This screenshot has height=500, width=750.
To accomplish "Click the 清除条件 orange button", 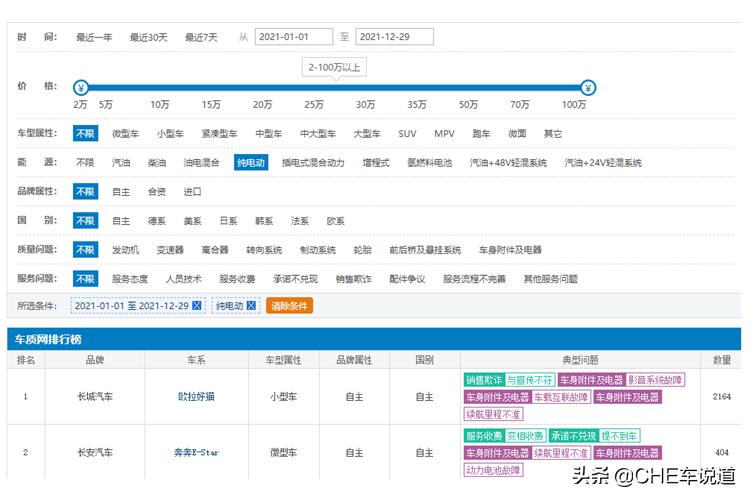I will tap(289, 305).
